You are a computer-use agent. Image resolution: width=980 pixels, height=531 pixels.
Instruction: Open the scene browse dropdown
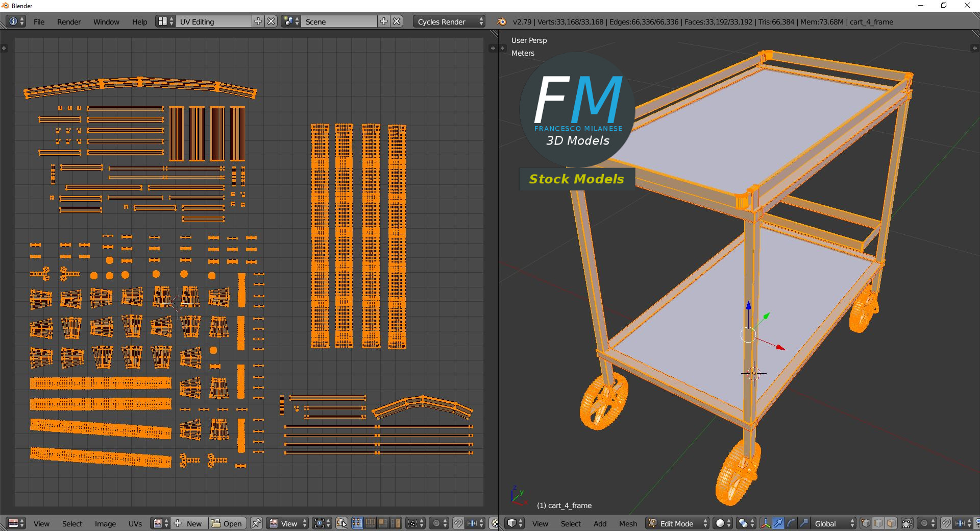291,21
